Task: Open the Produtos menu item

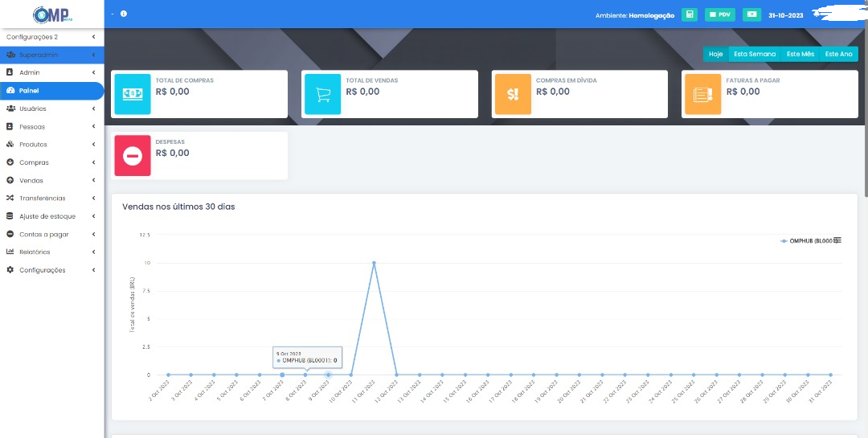Action: (x=51, y=145)
